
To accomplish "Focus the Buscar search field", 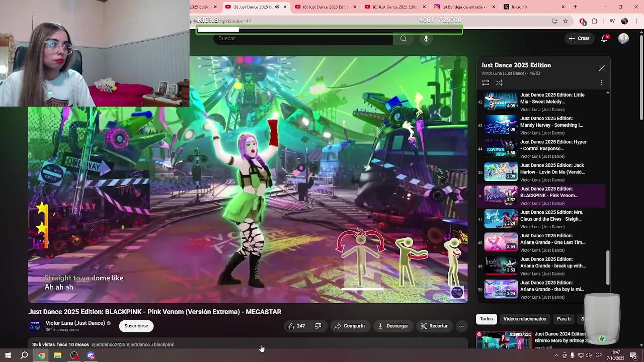I will tap(303, 39).
